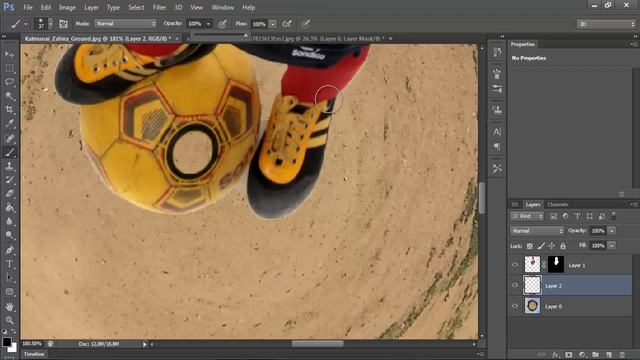Open the Filter menu

pos(159,7)
